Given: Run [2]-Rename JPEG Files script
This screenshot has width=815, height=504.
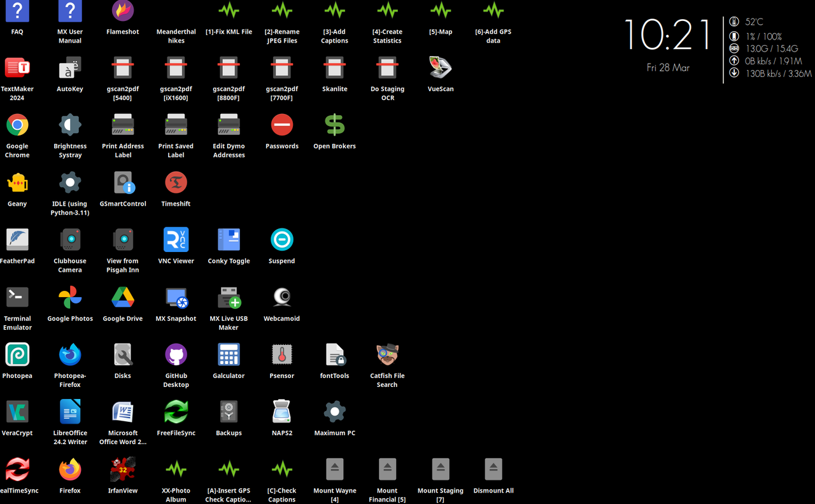Looking at the screenshot, I should [281, 11].
